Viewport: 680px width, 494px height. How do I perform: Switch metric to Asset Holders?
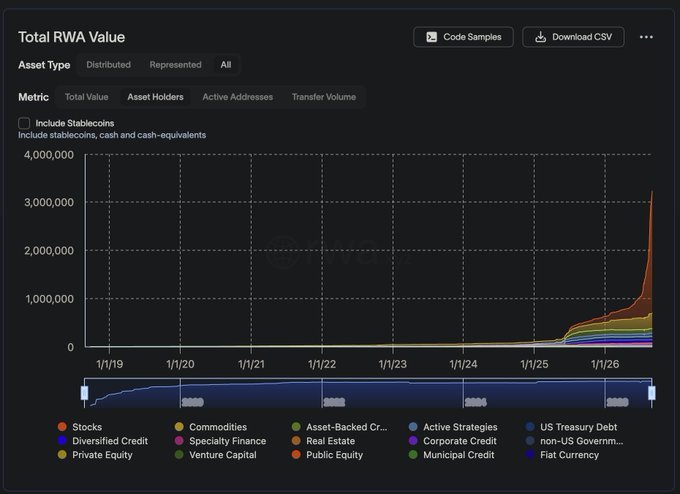coord(155,97)
